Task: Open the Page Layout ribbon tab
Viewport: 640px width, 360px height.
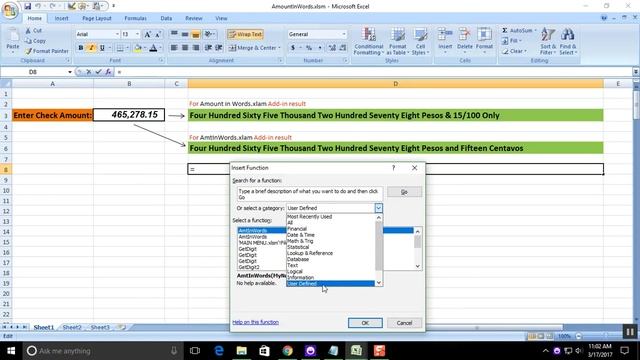Action: [97, 18]
